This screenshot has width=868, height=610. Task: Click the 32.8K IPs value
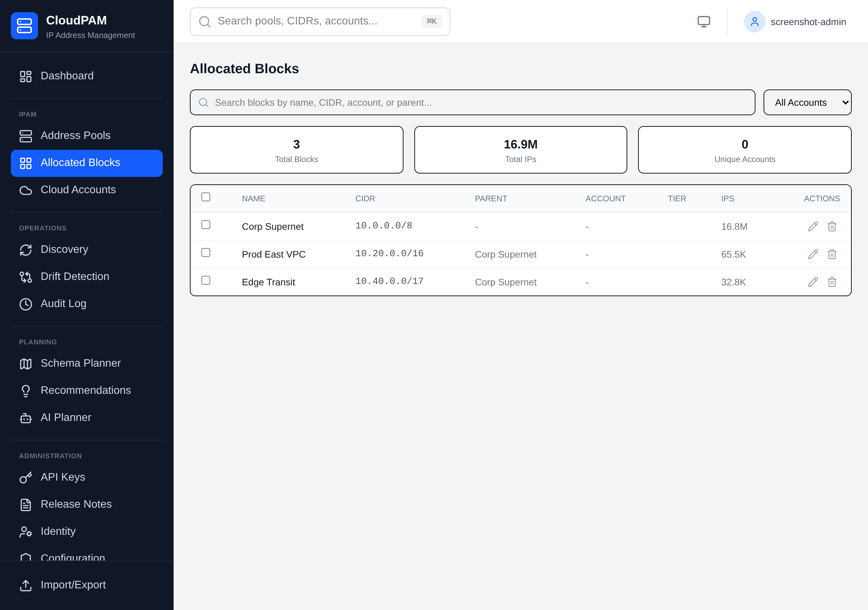tap(733, 282)
